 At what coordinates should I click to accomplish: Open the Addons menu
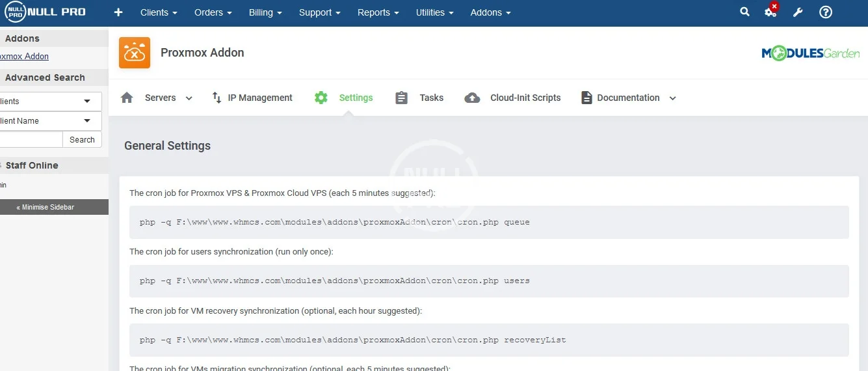click(x=490, y=12)
